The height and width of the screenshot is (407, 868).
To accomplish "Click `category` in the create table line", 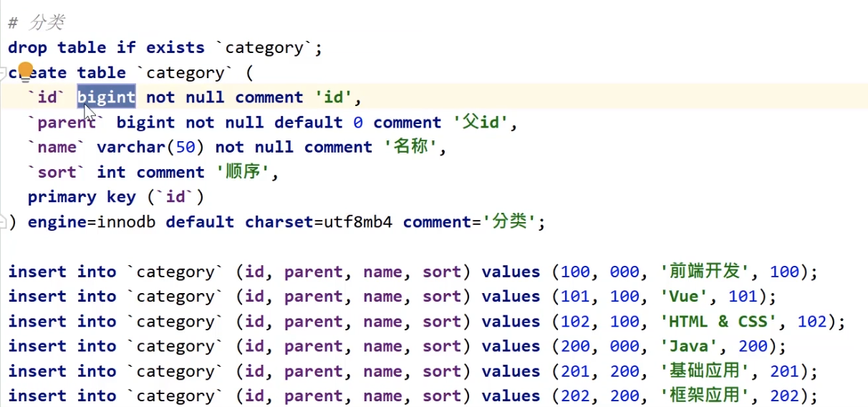I will pos(185,73).
